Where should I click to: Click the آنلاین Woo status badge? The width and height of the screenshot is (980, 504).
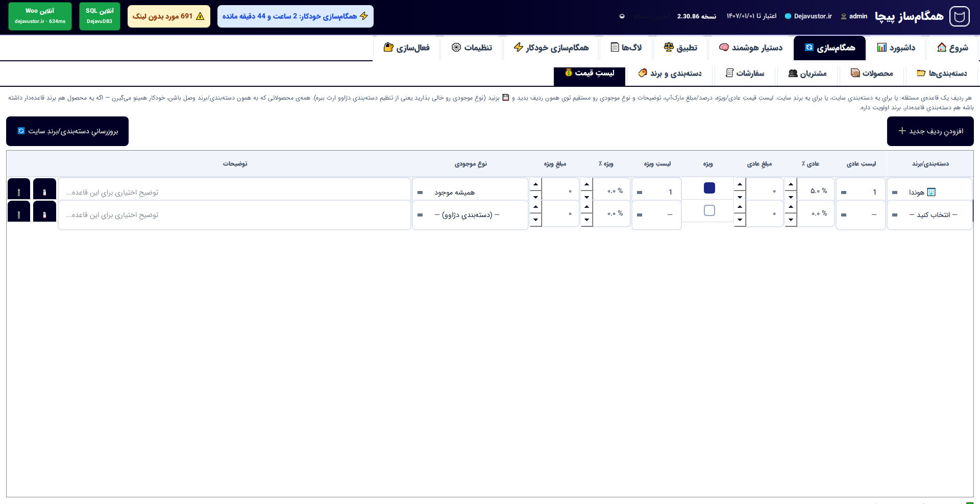coord(40,16)
